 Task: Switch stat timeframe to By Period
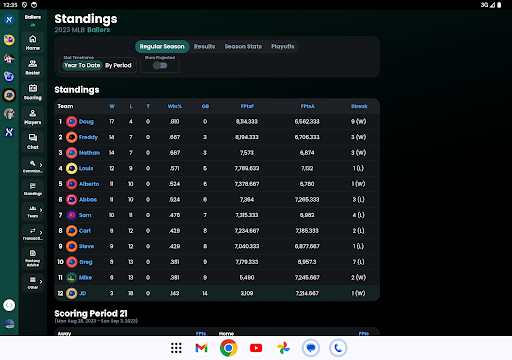[118, 65]
